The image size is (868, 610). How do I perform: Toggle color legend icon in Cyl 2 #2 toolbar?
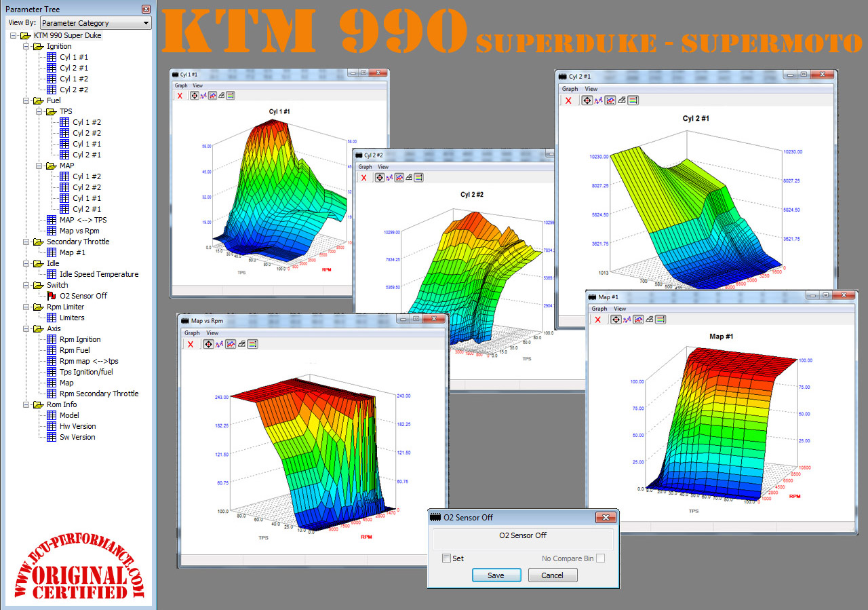click(418, 177)
